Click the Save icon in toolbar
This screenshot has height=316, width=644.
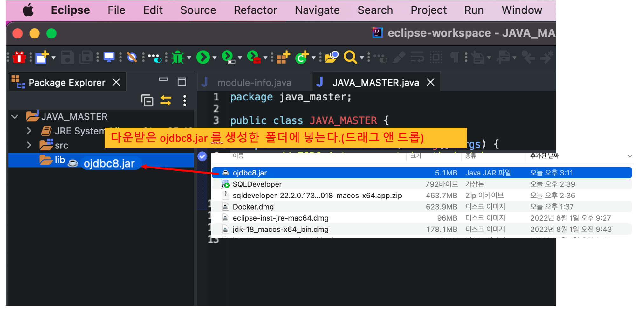point(67,58)
